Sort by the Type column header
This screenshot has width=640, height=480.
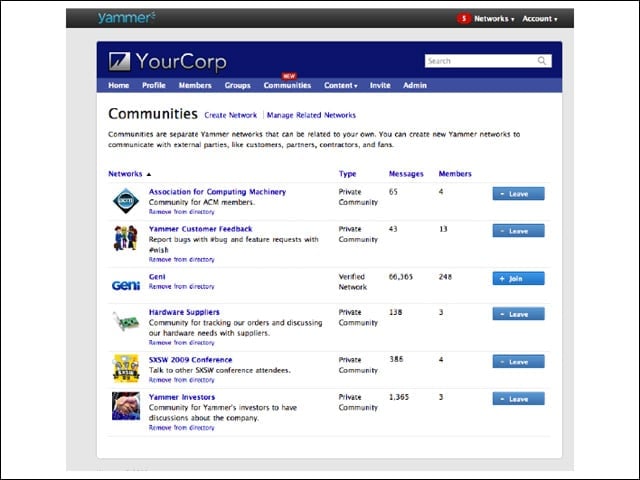(x=347, y=174)
